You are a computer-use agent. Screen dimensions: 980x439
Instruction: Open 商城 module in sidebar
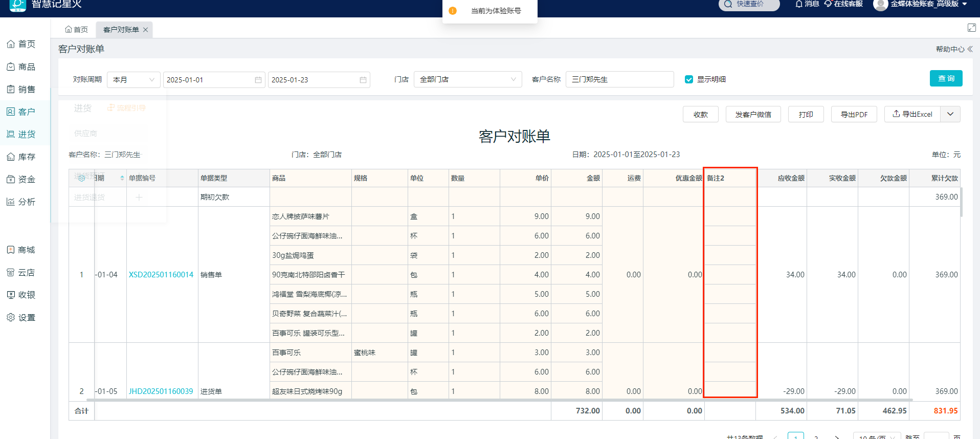(x=21, y=250)
